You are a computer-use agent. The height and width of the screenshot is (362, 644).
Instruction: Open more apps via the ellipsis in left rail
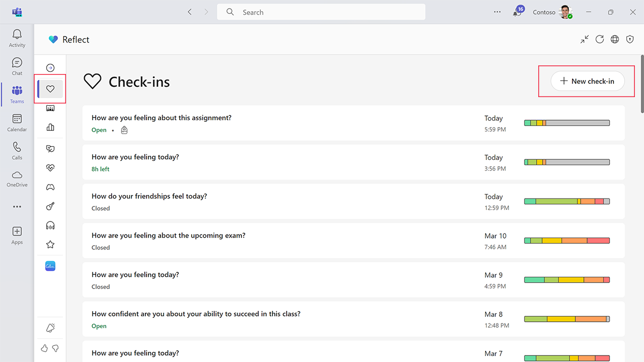(17, 206)
